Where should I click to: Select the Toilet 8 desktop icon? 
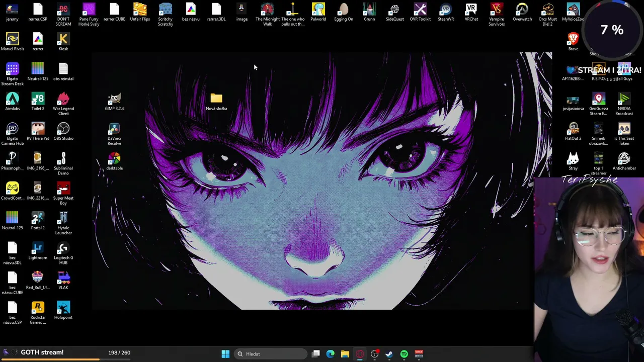[x=38, y=102]
